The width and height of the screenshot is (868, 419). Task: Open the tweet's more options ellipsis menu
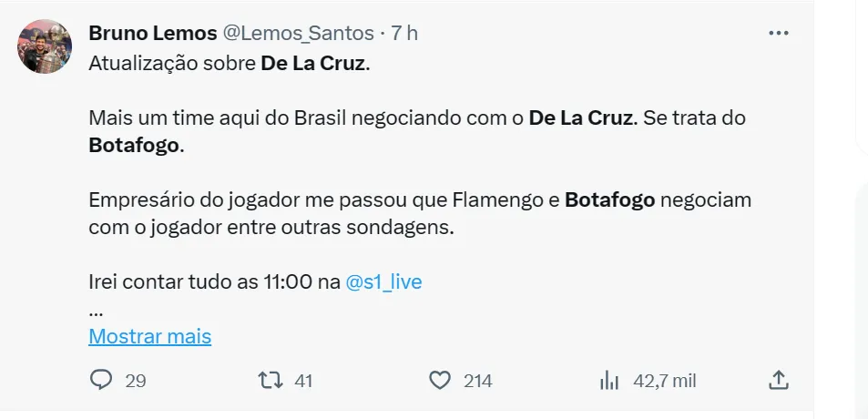[779, 34]
